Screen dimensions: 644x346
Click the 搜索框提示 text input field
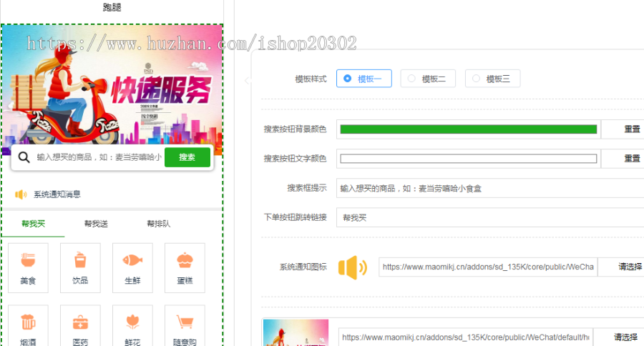(490, 188)
